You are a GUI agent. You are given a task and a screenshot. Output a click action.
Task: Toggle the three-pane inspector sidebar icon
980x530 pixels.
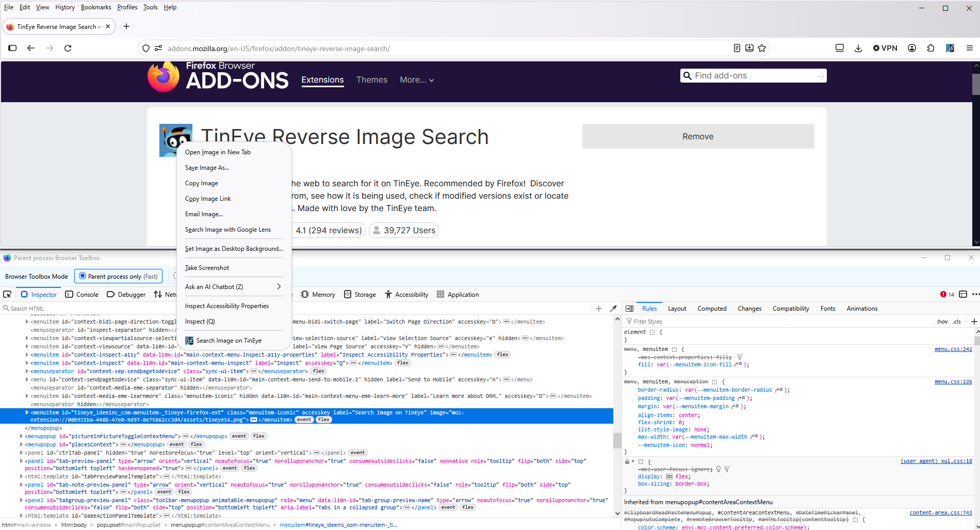(x=629, y=309)
